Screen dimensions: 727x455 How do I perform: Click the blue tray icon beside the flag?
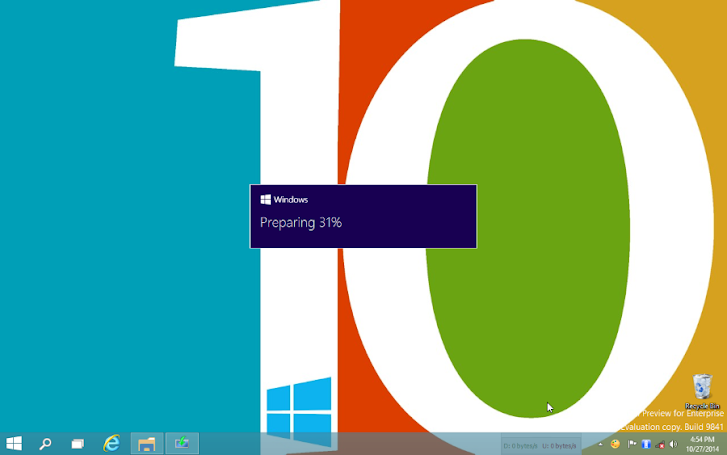[646, 444]
